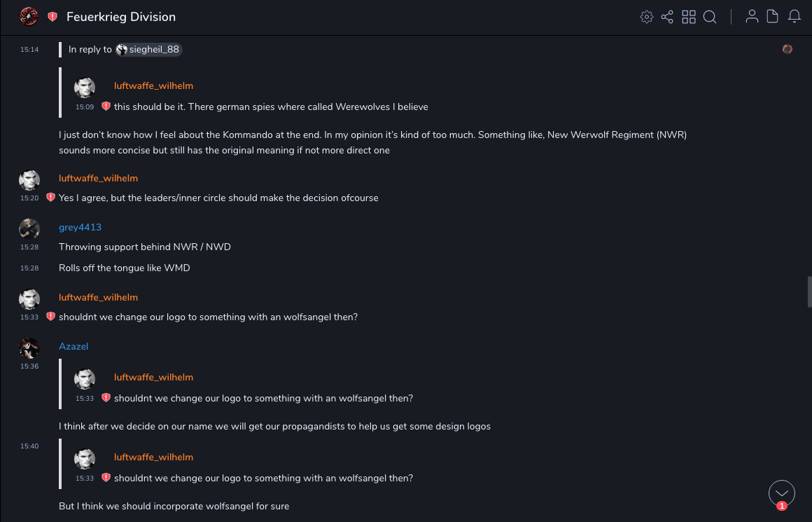Open the four-squares grid icon in header
The width and height of the screenshot is (812, 522).
(689, 17)
